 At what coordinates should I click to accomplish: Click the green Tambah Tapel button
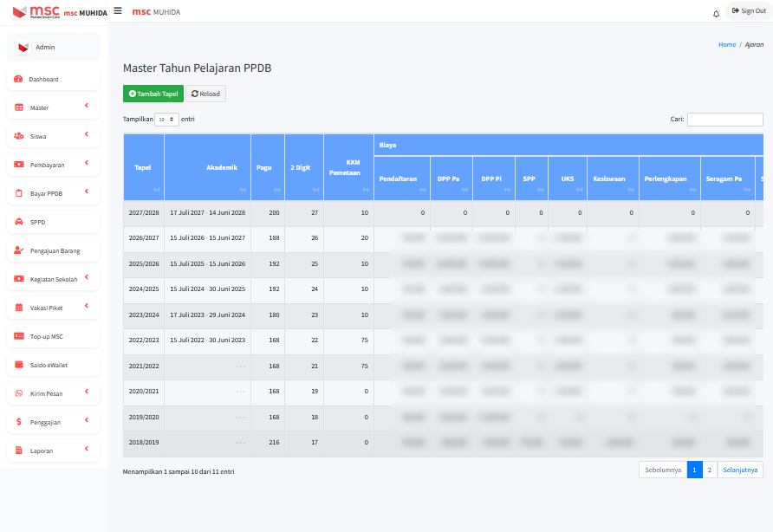pos(153,94)
